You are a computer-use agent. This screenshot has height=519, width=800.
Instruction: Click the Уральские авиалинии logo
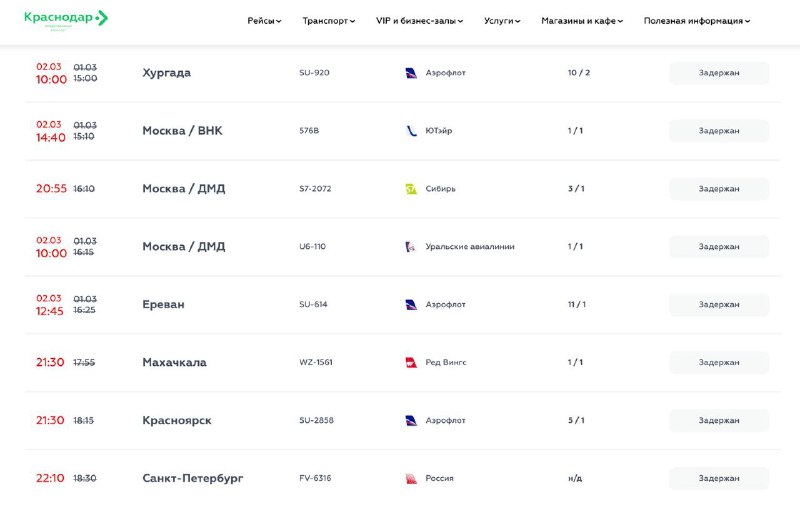coord(411,247)
